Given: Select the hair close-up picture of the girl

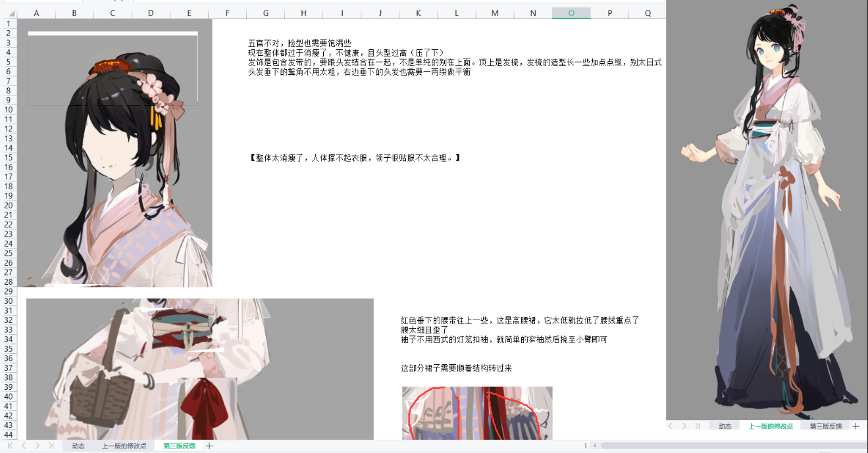Looking at the screenshot, I should click(x=115, y=153).
